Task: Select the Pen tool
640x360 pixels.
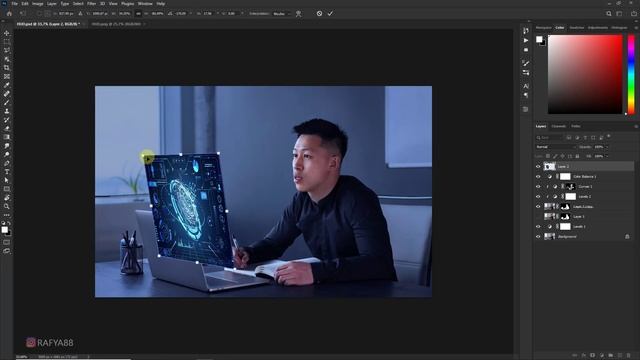Action: tap(7, 163)
